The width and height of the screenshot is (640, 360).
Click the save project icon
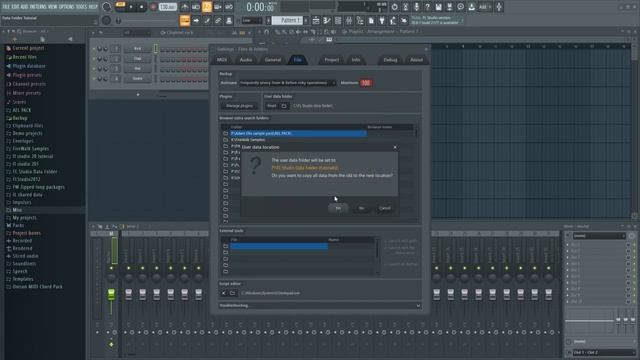tap(438, 7)
